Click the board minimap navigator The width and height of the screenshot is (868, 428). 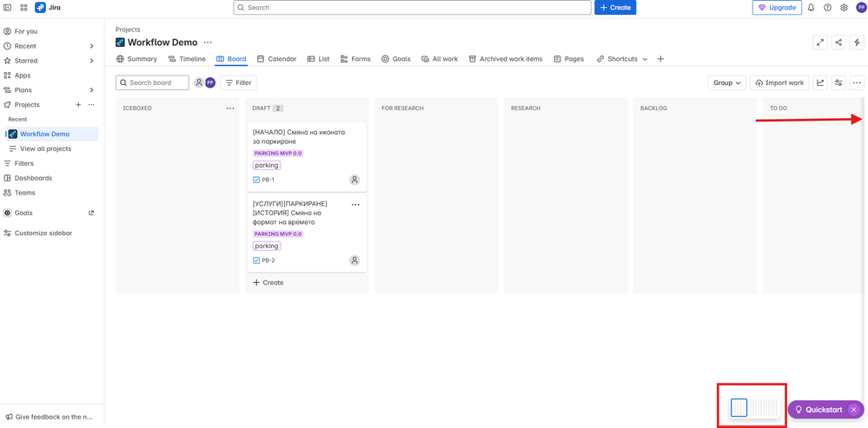coord(754,407)
